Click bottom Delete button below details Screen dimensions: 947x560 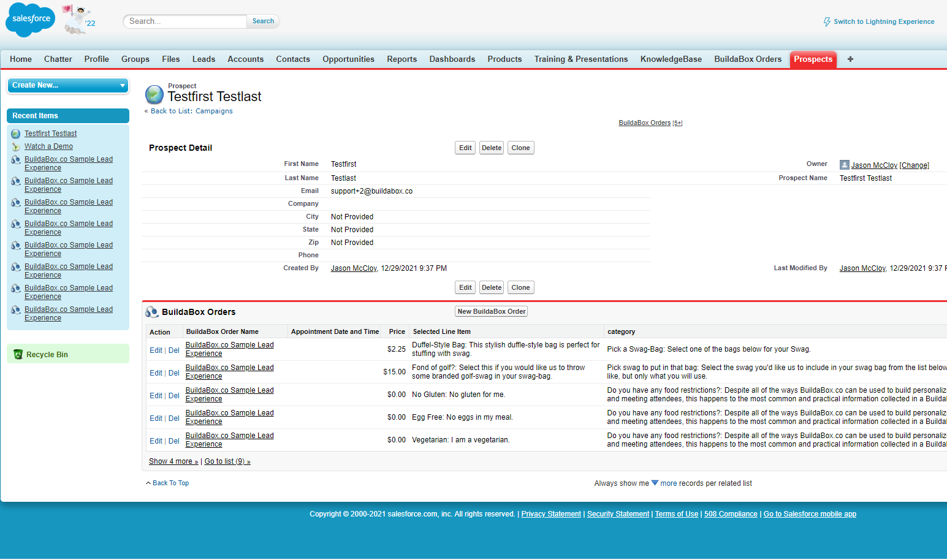(492, 287)
